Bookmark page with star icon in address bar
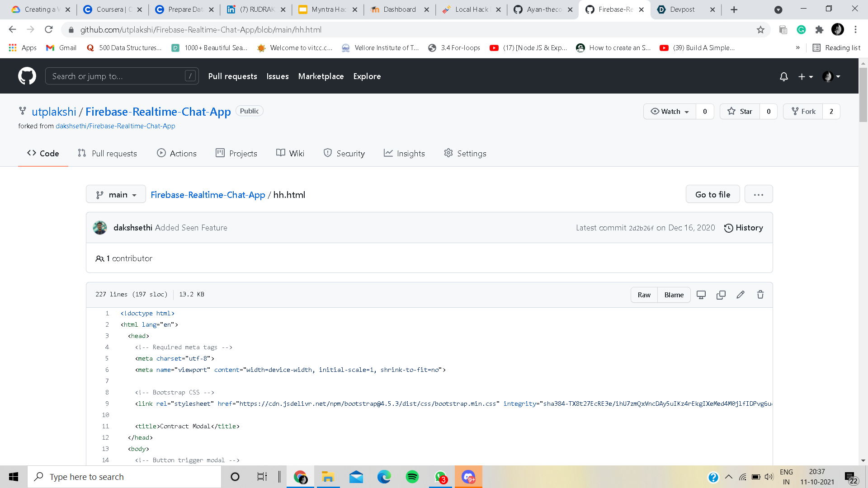This screenshot has width=868, height=488. click(760, 30)
